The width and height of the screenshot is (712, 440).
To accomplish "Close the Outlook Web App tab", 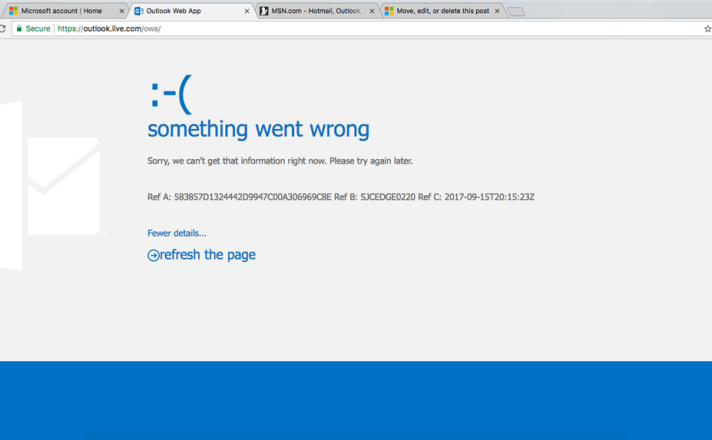I will coord(247,11).
